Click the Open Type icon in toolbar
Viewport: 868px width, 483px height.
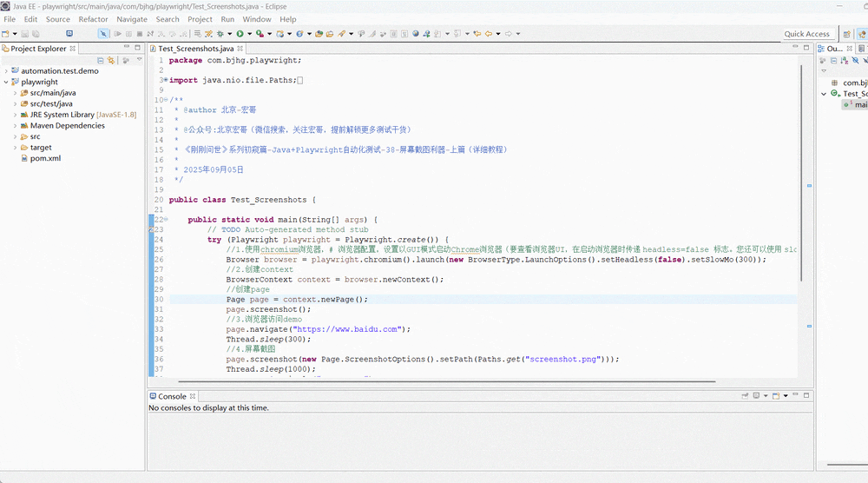pyautogui.click(x=319, y=34)
